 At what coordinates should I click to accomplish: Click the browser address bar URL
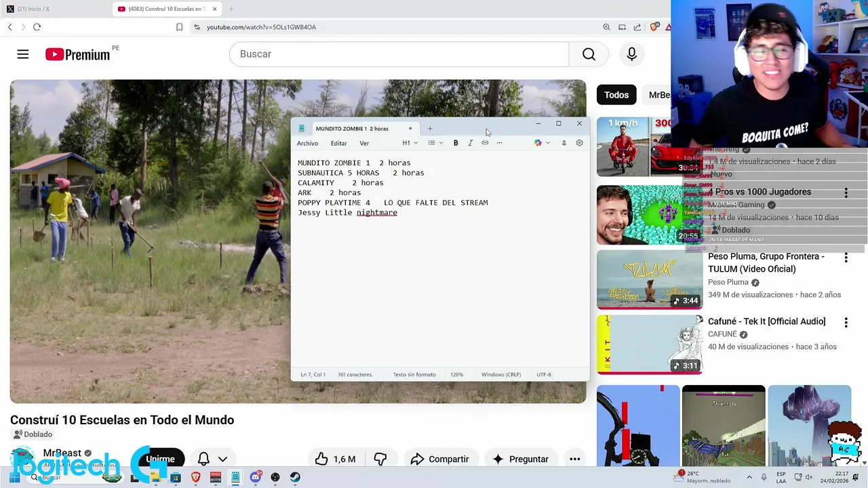tap(261, 27)
